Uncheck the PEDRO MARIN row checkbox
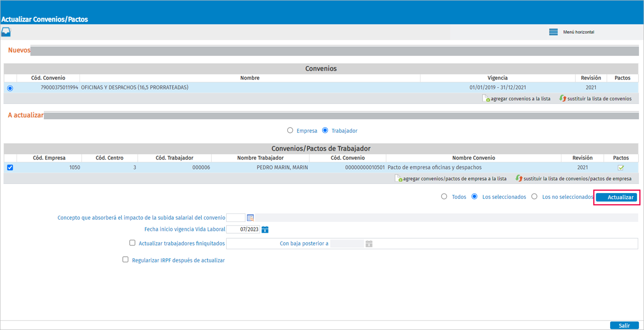Image resolution: width=644 pixels, height=330 pixels. pyautogui.click(x=10, y=167)
